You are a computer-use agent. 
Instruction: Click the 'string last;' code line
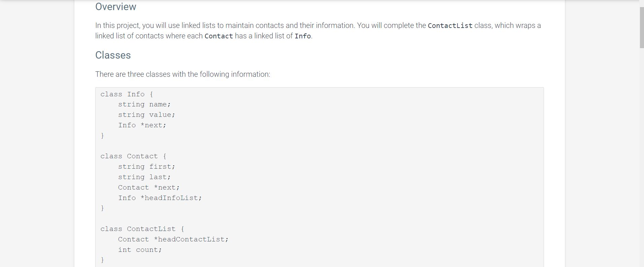144,177
